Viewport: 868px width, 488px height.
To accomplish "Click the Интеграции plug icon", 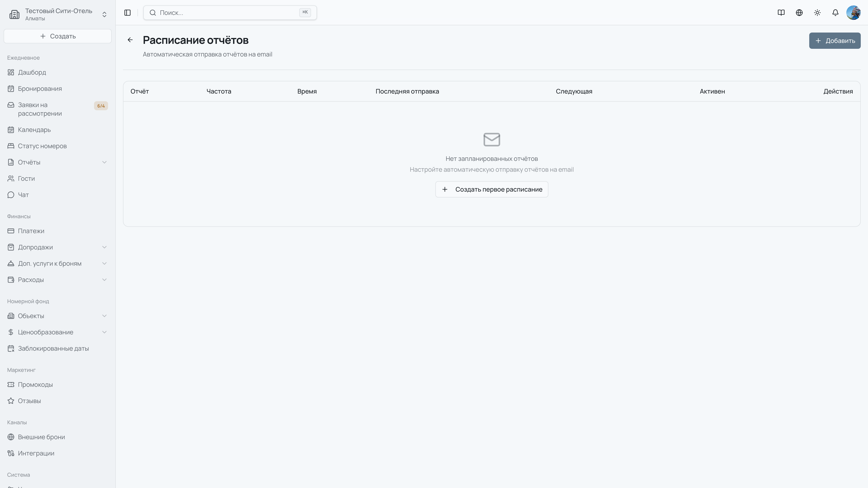I will 11,453.
